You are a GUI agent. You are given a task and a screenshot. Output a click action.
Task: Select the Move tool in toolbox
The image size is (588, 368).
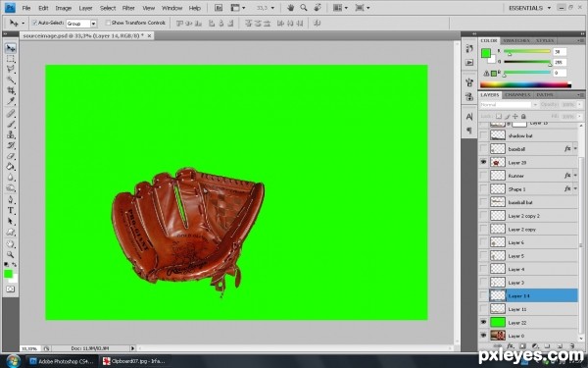coord(11,48)
